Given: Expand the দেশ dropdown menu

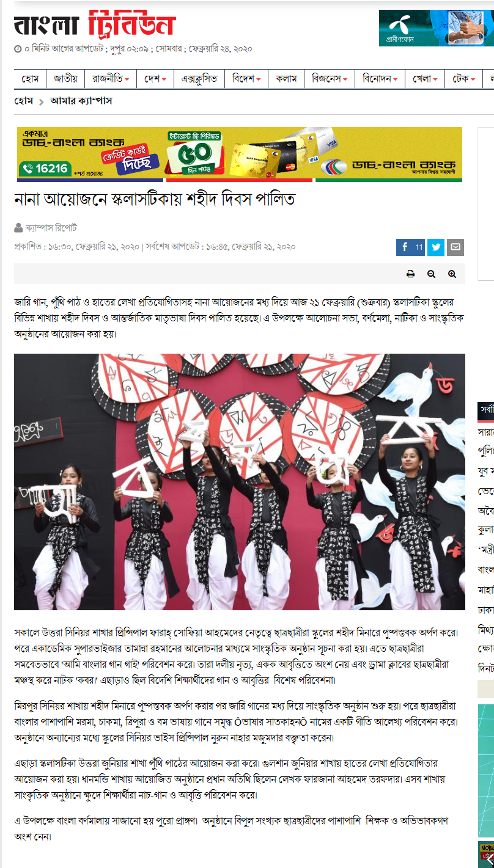Looking at the screenshot, I should tap(155, 79).
